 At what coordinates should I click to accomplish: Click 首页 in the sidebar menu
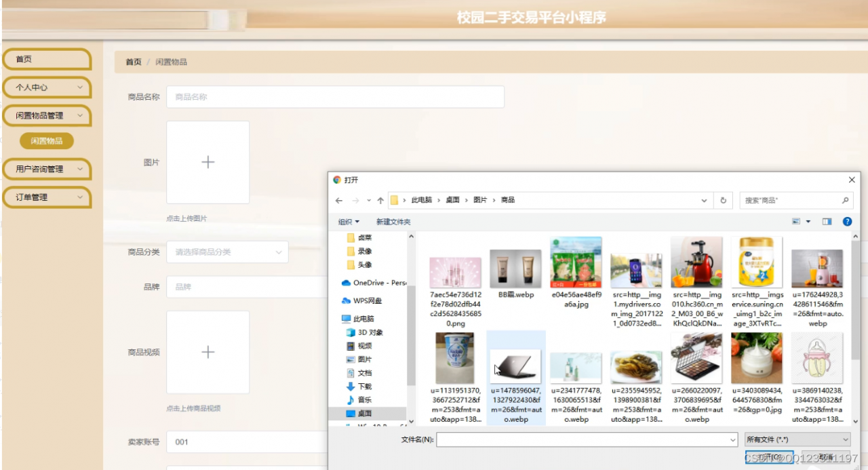point(47,59)
